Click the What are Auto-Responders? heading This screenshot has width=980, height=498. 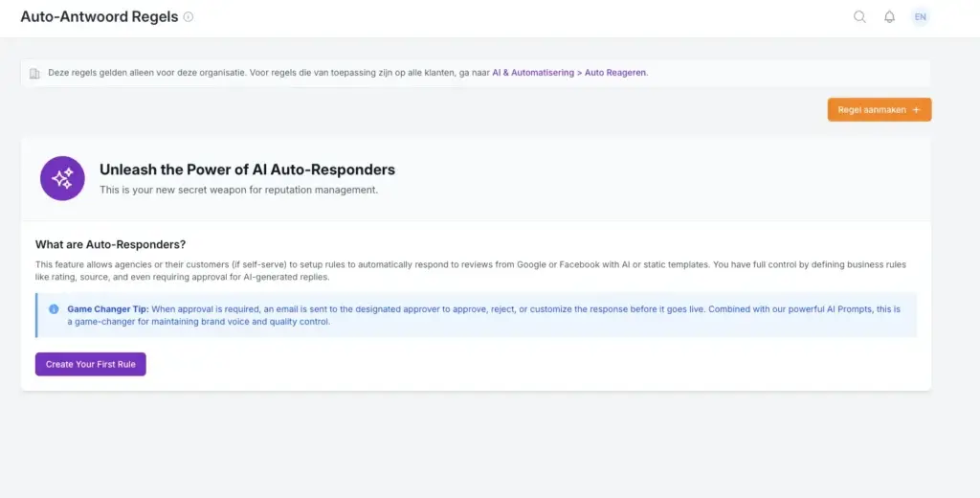coord(110,245)
